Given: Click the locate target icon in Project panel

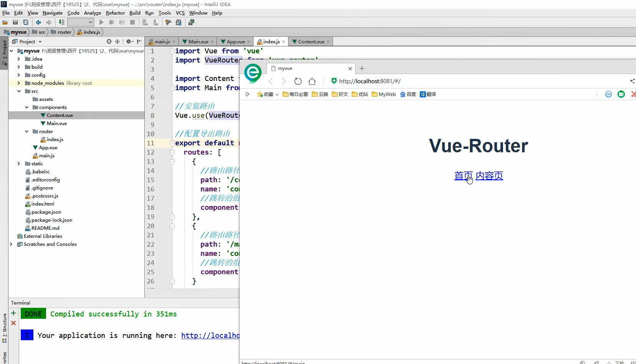Looking at the screenshot, I should click(x=109, y=41).
